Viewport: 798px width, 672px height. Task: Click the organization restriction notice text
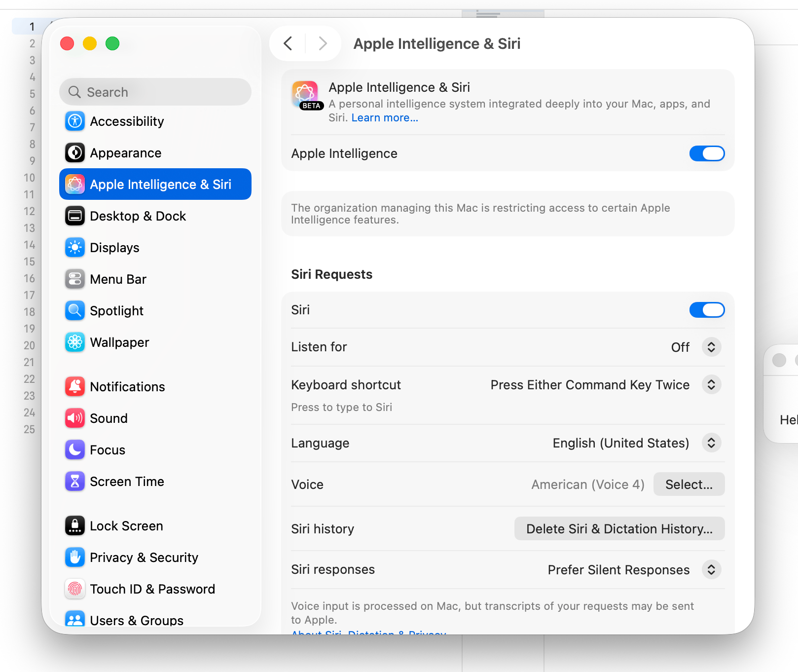[480, 214]
